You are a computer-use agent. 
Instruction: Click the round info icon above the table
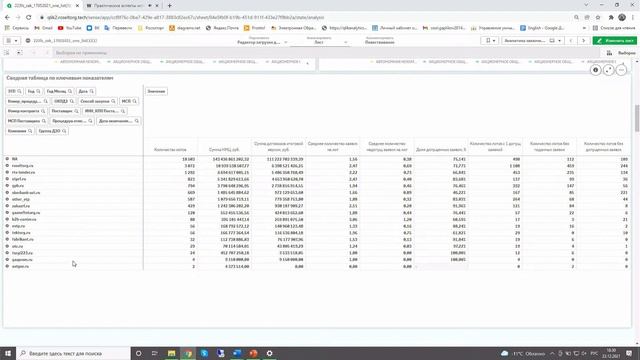coord(596,70)
